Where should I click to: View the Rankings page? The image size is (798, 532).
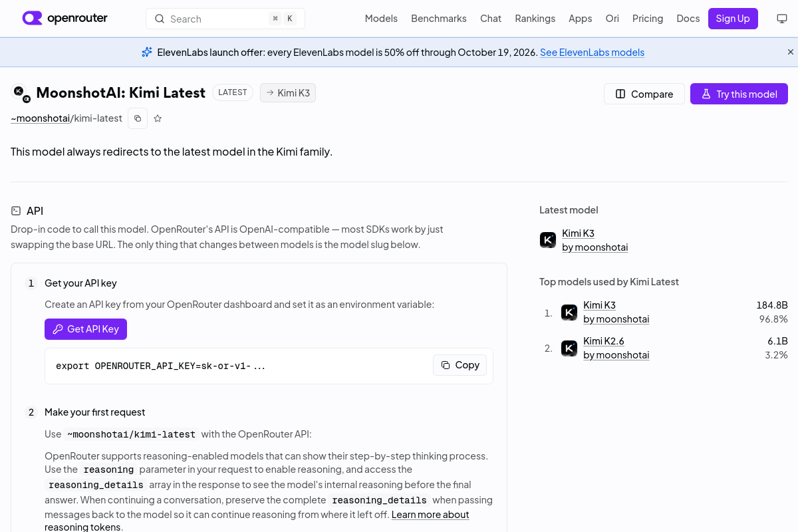click(x=535, y=19)
